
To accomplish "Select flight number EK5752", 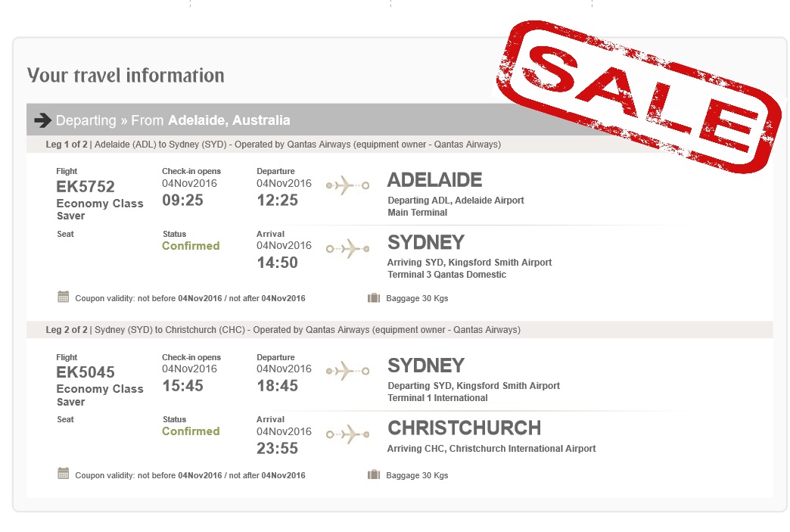I will tap(86, 187).
